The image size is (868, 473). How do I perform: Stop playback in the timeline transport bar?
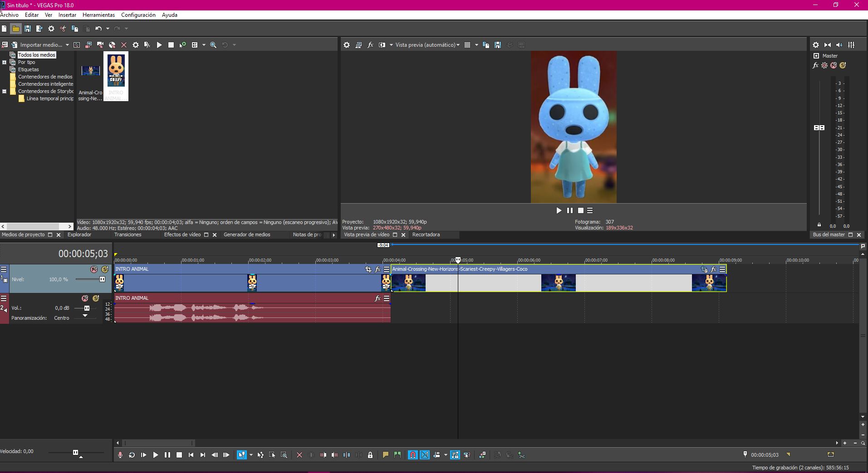click(x=179, y=455)
